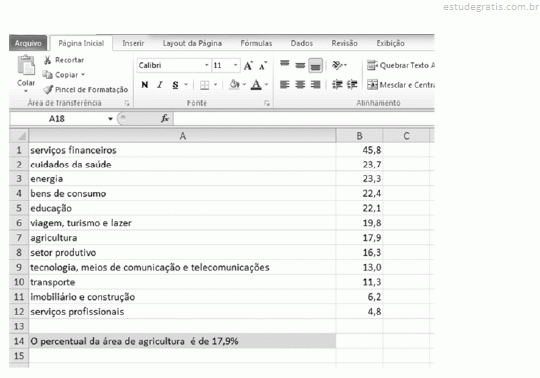Viewport: 540px width, 378px height.
Task: Align text to middle
Action: pos(300,65)
